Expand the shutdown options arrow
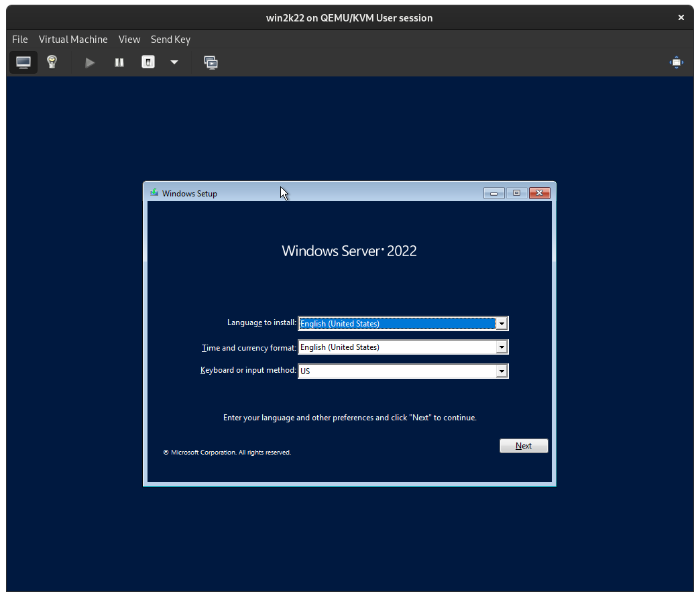This screenshot has height=598, width=700. [x=174, y=62]
